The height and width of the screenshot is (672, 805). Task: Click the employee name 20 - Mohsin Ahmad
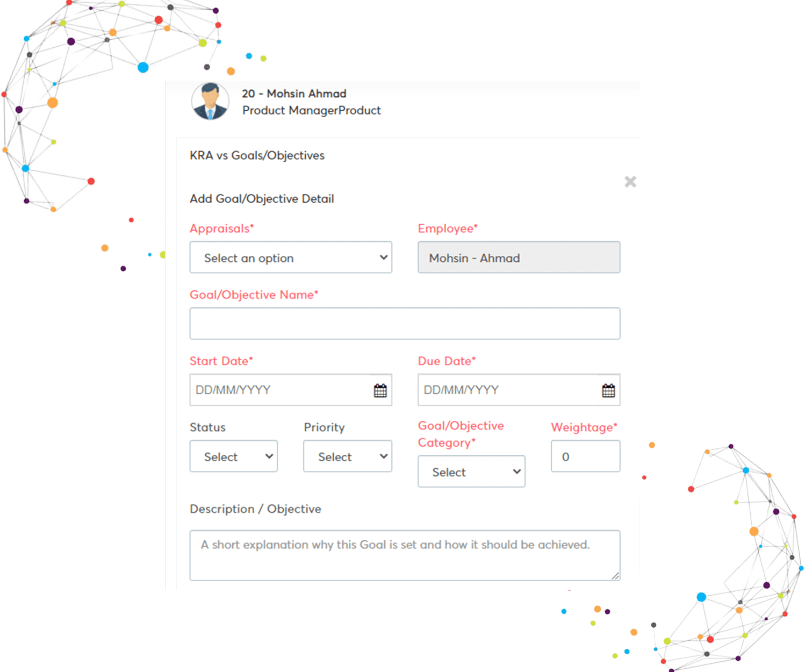point(294,94)
